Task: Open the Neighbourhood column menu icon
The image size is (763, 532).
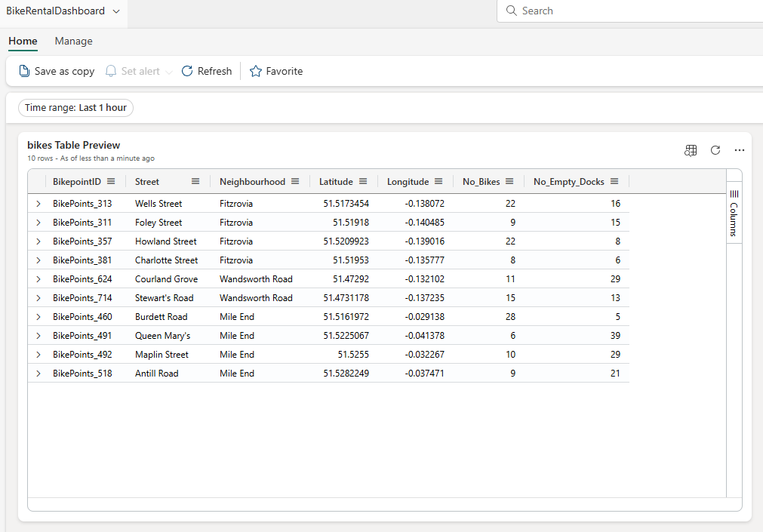Action: pyautogui.click(x=295, y=182)
